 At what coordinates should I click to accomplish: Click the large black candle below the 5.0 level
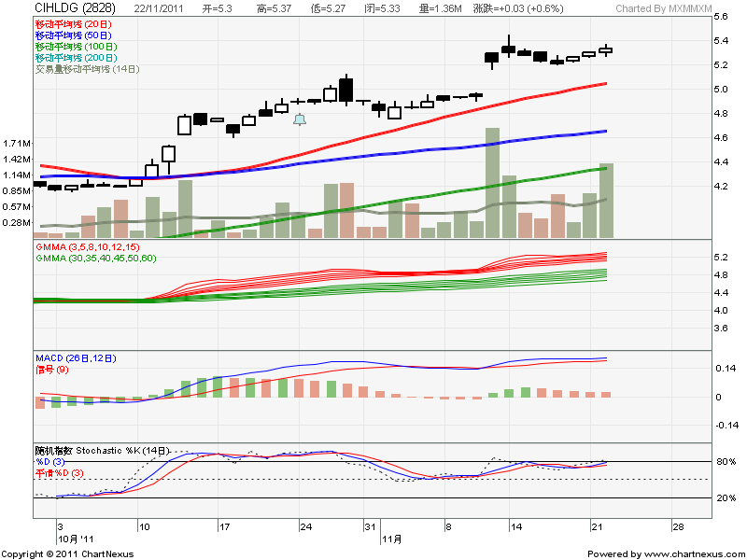coord(346,90)
